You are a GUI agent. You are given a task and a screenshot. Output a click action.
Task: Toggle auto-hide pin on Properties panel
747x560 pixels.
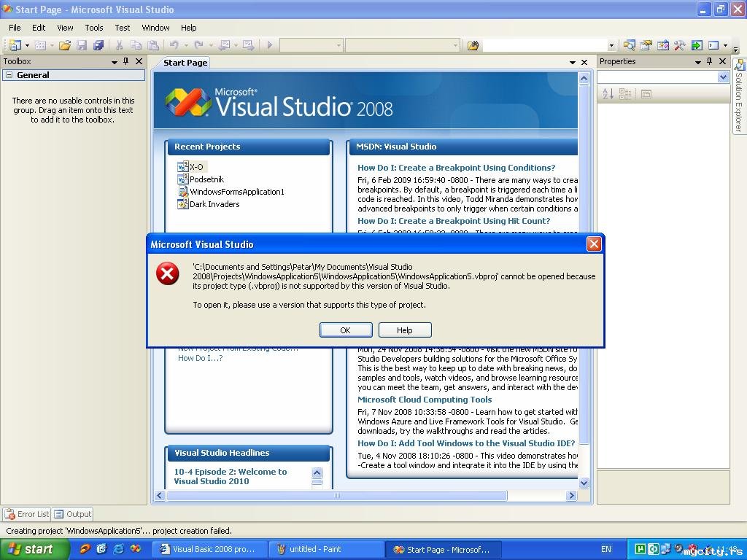tap(709, 61)
